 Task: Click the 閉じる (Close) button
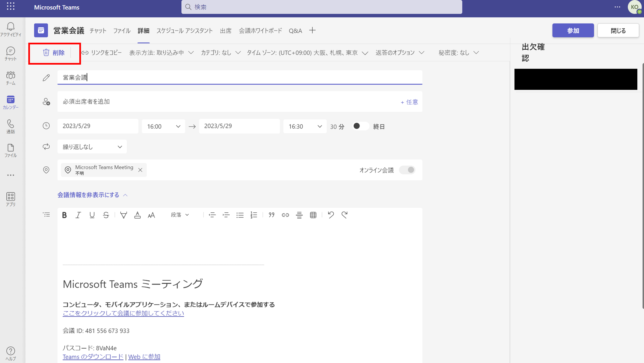pyautogui.click(x=618, y=31)
